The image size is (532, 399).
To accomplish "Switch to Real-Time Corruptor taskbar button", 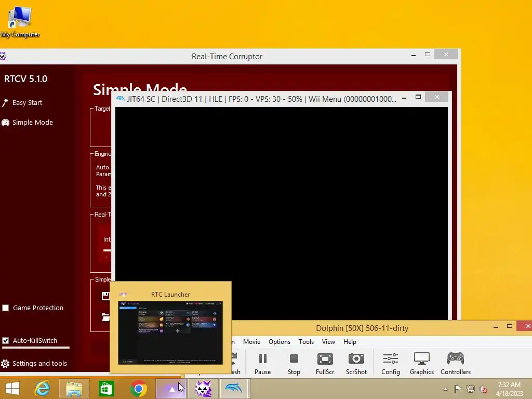I will tap(203, 389).
